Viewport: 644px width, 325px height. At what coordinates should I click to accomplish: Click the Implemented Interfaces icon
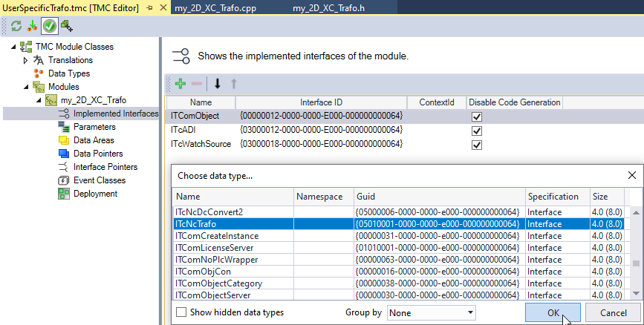(64, 114)
